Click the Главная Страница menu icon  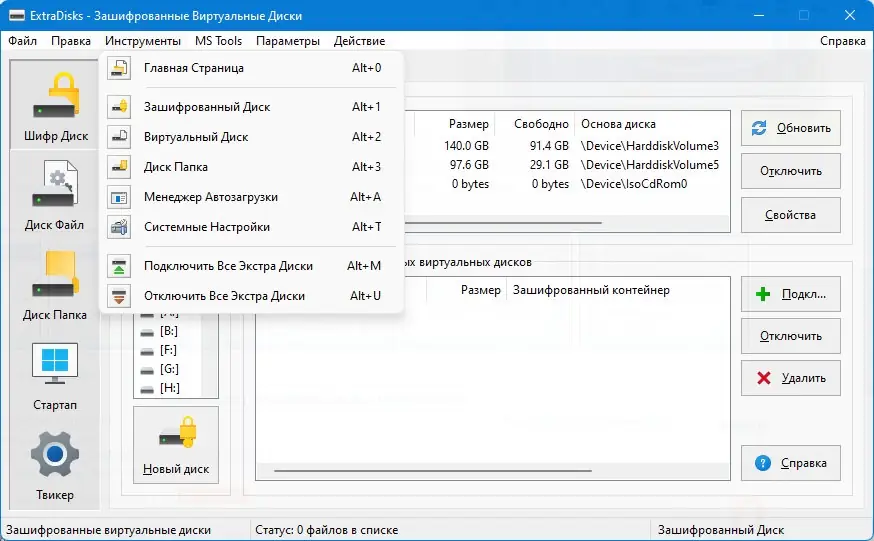[119, 68]
